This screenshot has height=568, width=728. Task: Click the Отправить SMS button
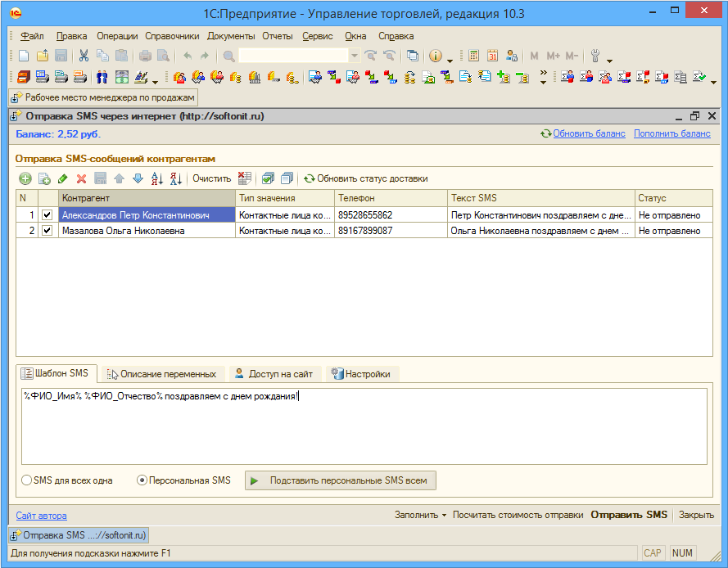click(x=629, y=515)
